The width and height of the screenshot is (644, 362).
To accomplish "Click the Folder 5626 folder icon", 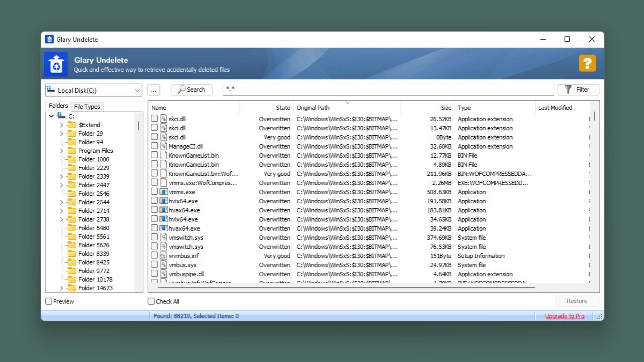I will pos(71,245).
